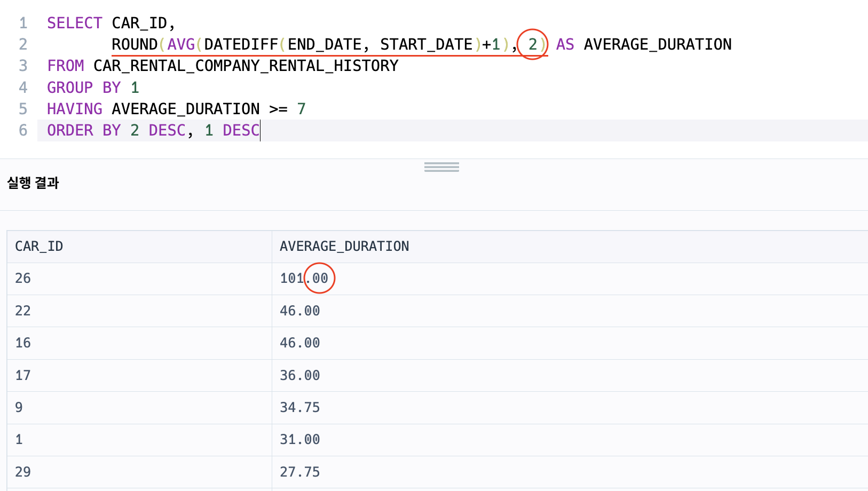Click the ROUND function in line 2
This screenshot has width=868, height=491.
point(135,44)
